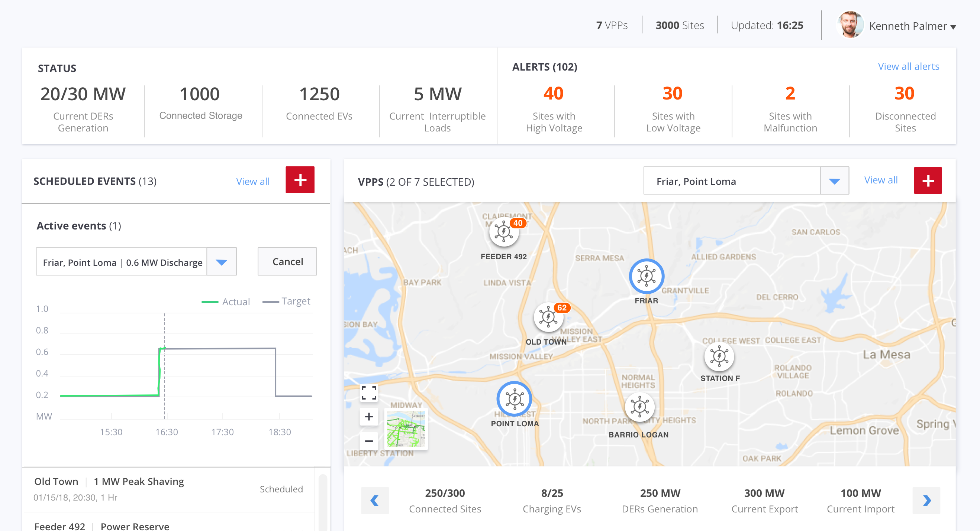Select the Barrio Logan VPP marker
The height and width of the screenshot is (531, 980).
[639, 408]
